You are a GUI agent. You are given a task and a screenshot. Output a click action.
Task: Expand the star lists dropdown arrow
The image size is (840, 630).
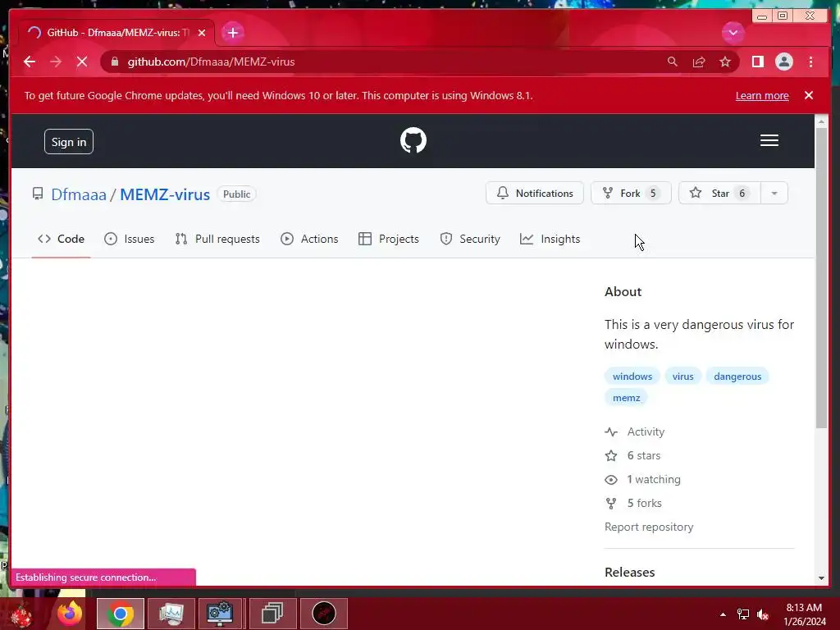tap(774, 193)
